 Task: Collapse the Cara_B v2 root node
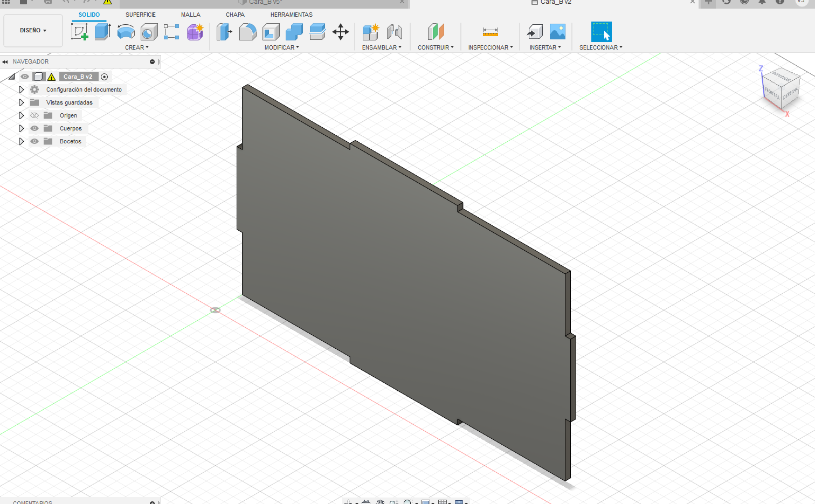[x=11, y=77]
